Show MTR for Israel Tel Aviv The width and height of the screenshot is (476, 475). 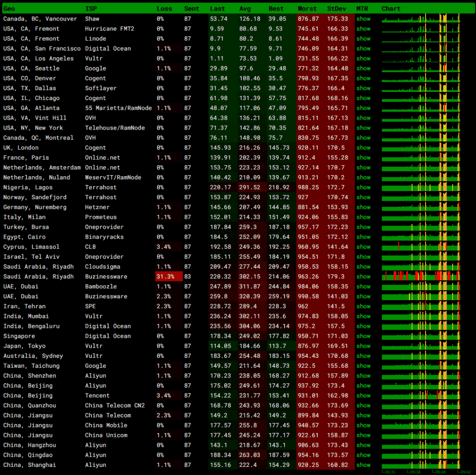tap(363, 257)
